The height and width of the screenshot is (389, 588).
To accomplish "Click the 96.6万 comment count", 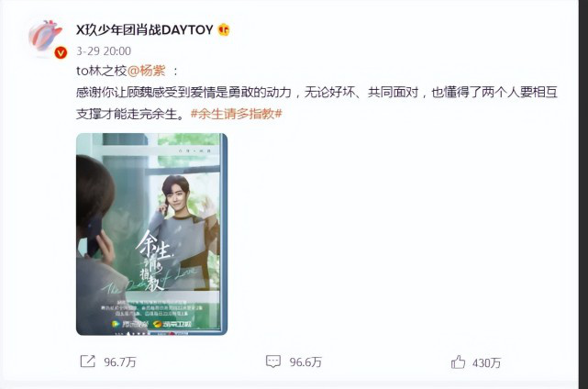I will 305,362.
